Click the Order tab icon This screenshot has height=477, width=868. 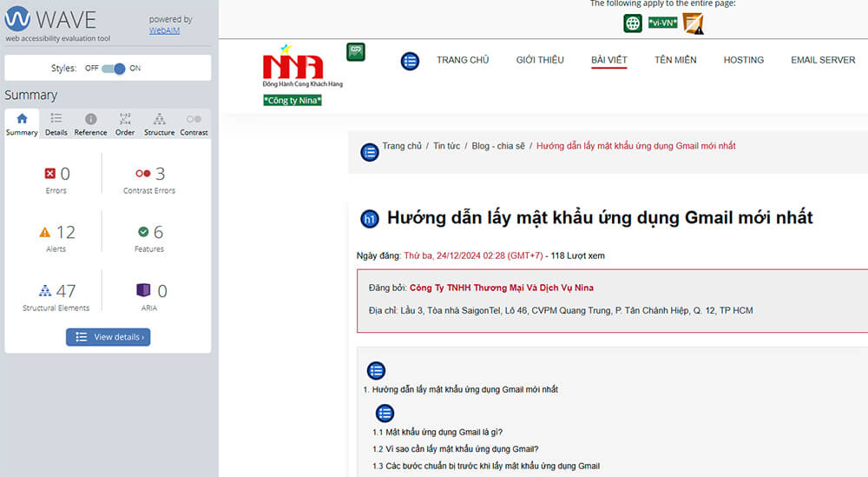(125, 118)
